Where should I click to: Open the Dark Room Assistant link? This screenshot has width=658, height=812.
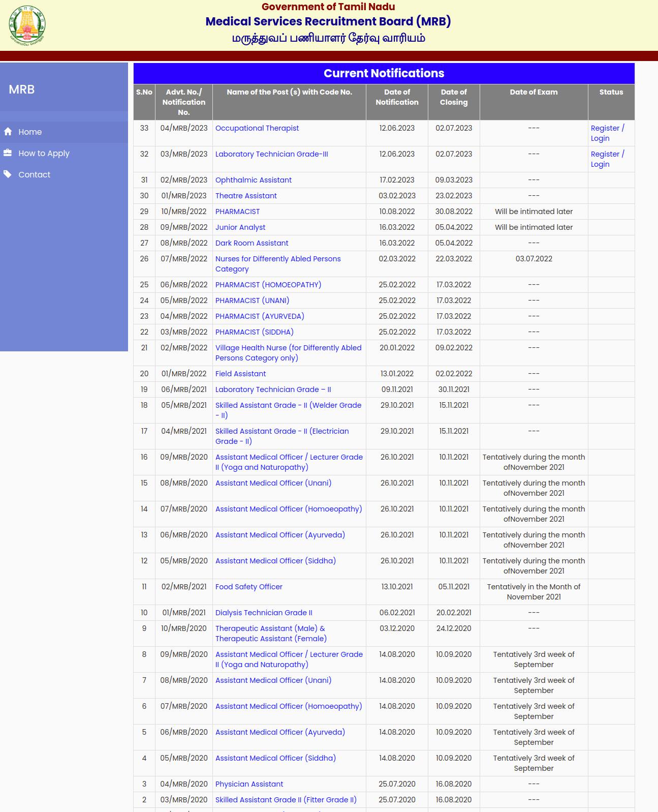click(x=252, y=243)
